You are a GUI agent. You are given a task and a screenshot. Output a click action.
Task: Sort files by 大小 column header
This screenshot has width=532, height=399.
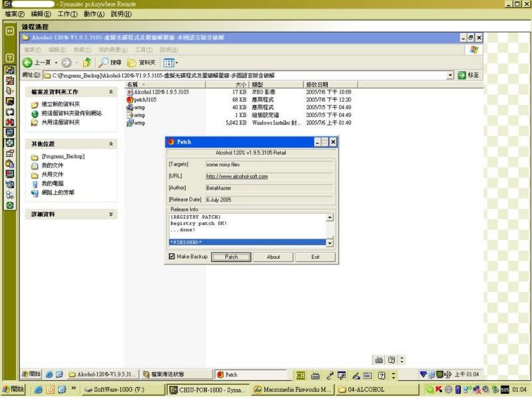[x=227, y=84]
